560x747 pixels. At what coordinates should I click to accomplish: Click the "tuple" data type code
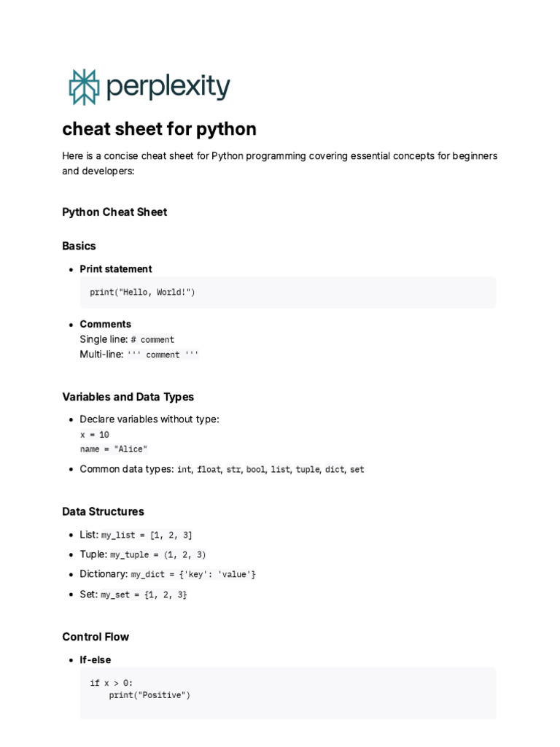(x=307, y=470)
